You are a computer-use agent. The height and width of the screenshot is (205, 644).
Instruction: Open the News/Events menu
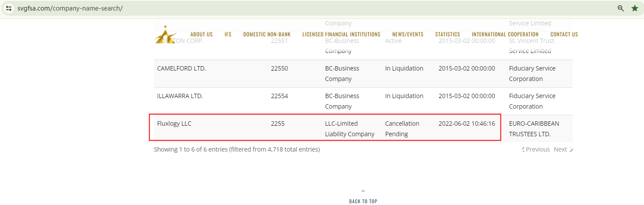pyautogui.click(x=408, y=34)
